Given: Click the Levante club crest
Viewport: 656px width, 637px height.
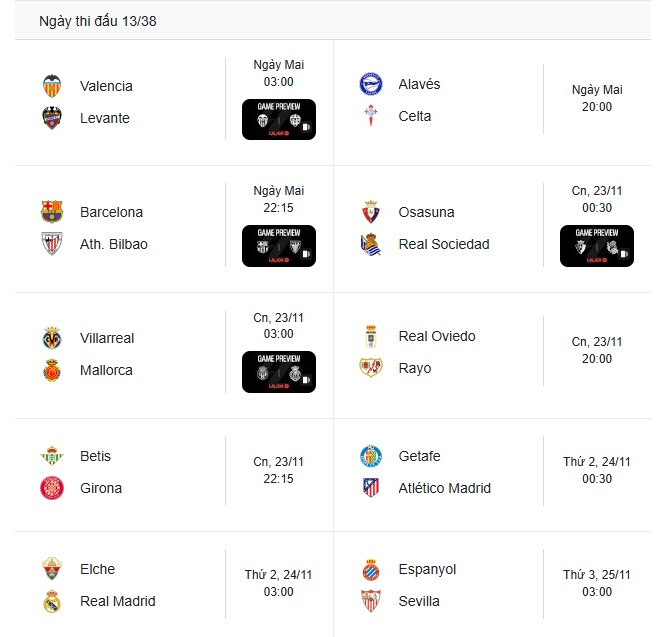Looking at the screenshot, I should 52,118.
